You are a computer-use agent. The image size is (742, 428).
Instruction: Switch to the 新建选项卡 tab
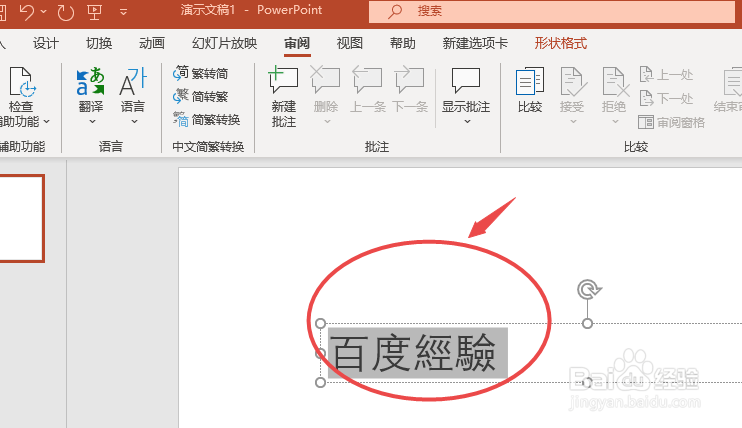[475, 44]
